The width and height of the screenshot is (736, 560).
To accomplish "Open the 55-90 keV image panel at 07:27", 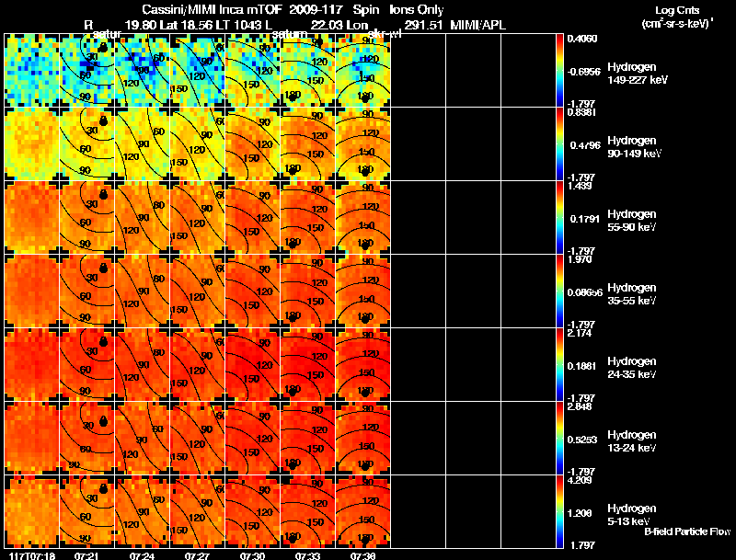I will (198, 218).
